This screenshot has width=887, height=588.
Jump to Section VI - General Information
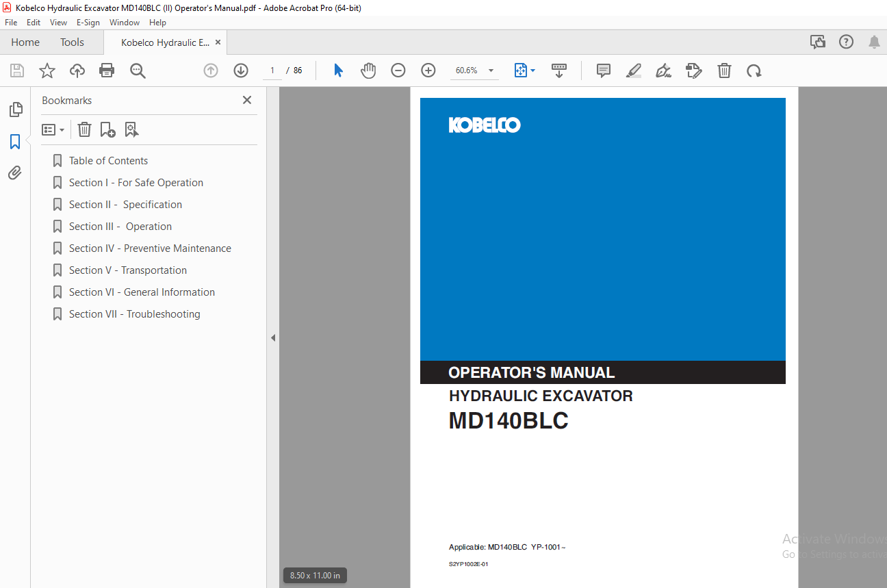click(x=142, y=292)
